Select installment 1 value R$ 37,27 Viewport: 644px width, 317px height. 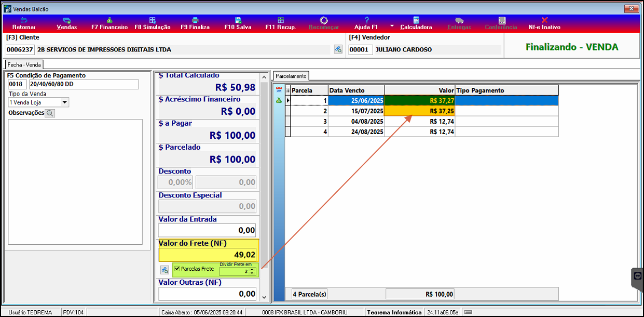420,101
